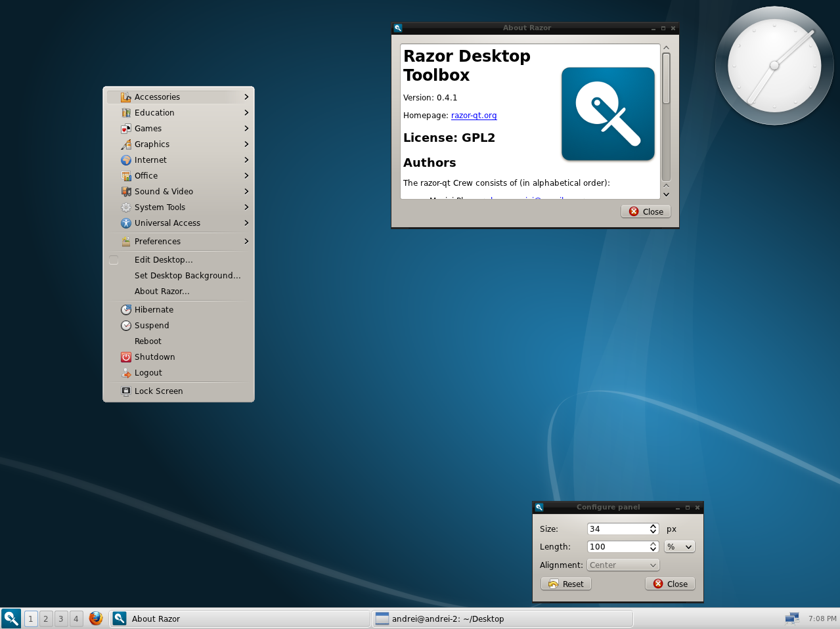This screenshot has height=629, width=840.
Task: Open the Razor main menu launcher icon
Action: pyautogui.click(x=10, y=618)
